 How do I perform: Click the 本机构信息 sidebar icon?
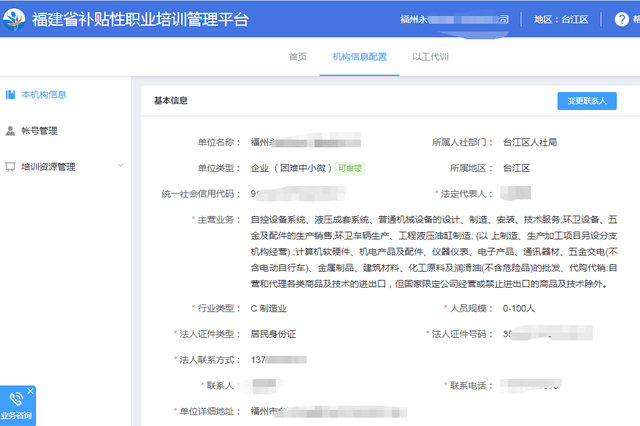10,95
